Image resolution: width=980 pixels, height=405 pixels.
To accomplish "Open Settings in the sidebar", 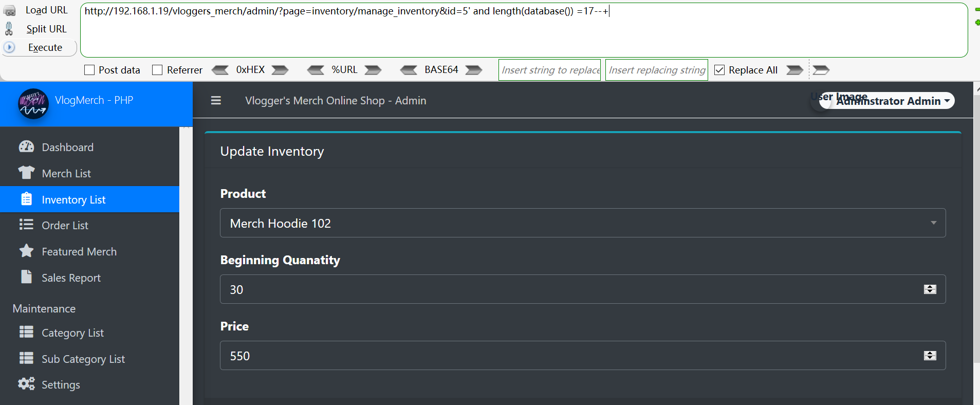I will pos(89,384).
